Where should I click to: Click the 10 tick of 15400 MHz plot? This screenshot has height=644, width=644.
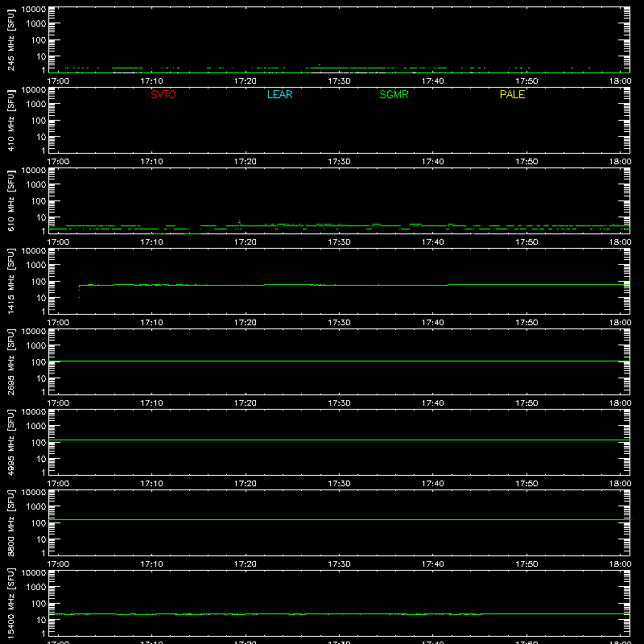pos(41,620)
